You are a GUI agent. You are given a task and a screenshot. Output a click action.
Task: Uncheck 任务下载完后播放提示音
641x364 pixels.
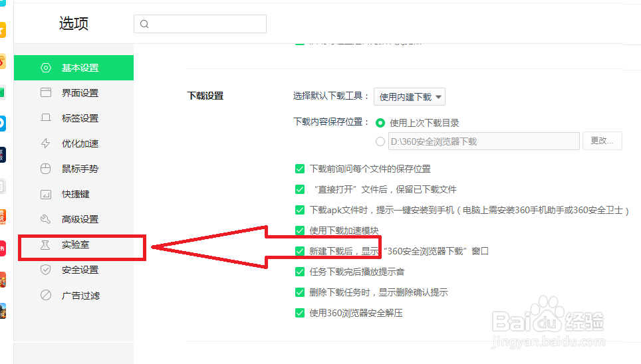300,272
